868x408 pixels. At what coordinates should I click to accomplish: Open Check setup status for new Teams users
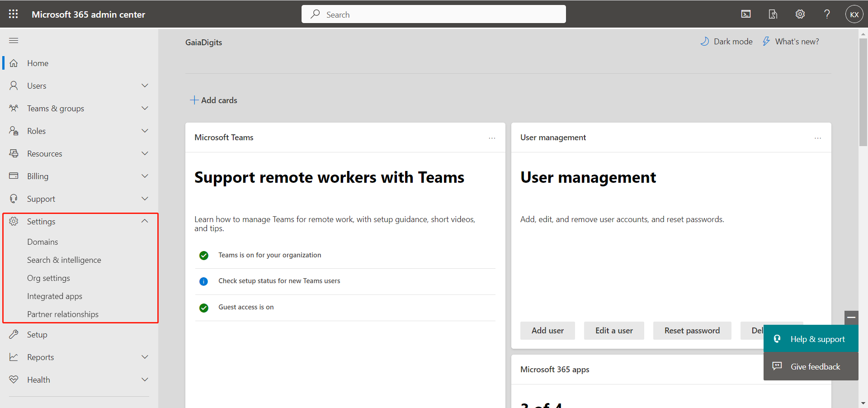279,281
